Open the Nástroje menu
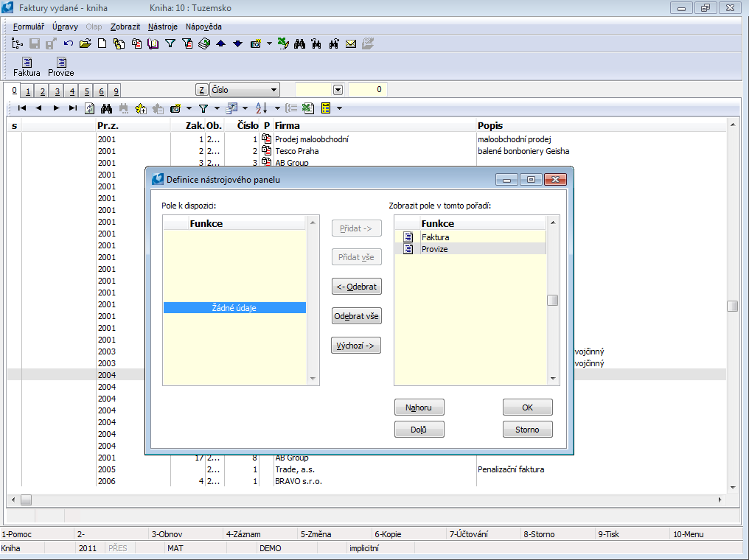The image size is (749, 560). (162, 27)
